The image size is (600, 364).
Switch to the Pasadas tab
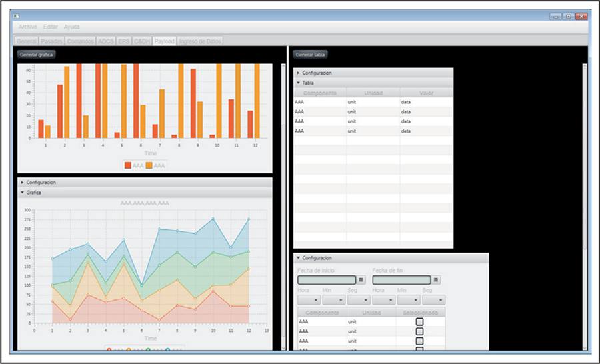[51, 41]
